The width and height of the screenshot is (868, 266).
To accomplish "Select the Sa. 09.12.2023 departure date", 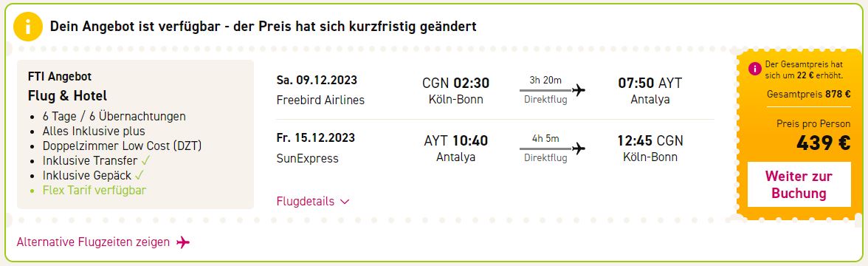I will (317, 81).
